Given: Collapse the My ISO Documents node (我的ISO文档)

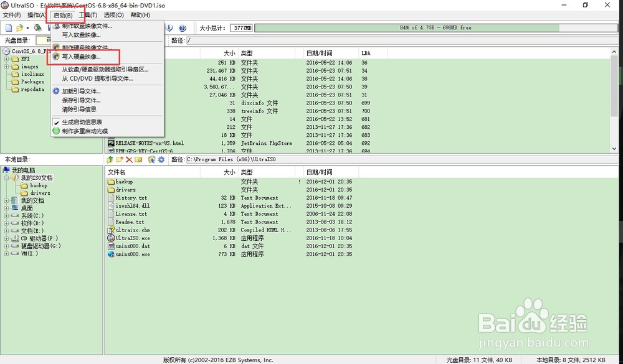Looking at the screenshot, I should [x=6, y=178].
